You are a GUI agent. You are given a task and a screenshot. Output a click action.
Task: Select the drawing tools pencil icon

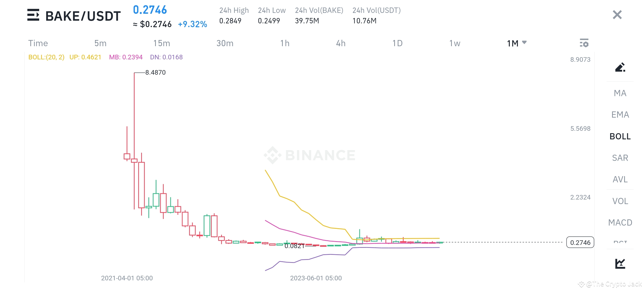[620, 68]
